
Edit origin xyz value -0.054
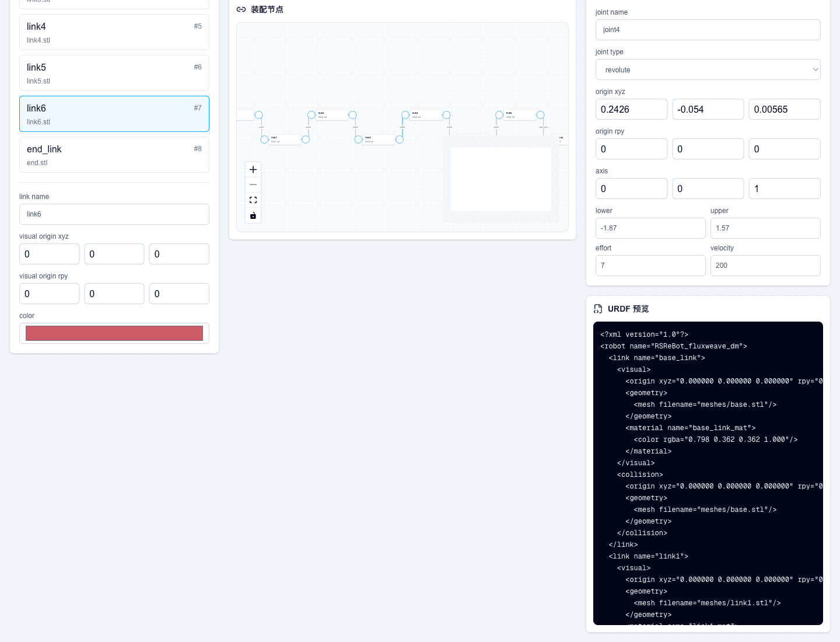tap(708, 109)
